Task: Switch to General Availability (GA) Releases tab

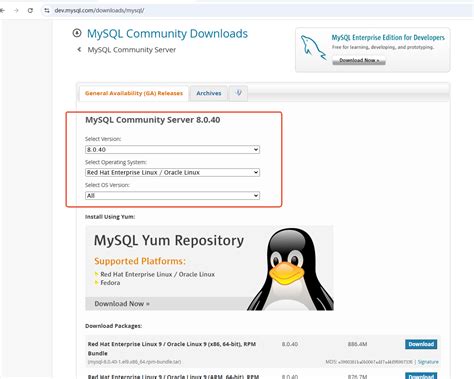Action: 134,93
